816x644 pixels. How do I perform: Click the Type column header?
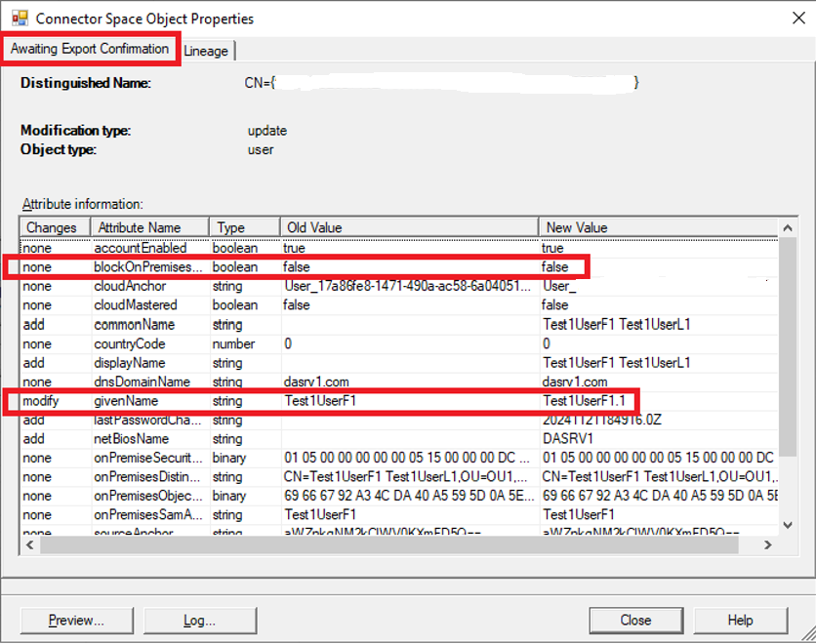[x=245, y=228]
